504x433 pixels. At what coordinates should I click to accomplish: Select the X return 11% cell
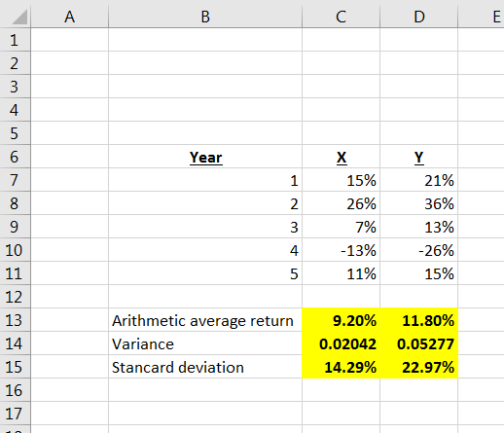[341, 273]
